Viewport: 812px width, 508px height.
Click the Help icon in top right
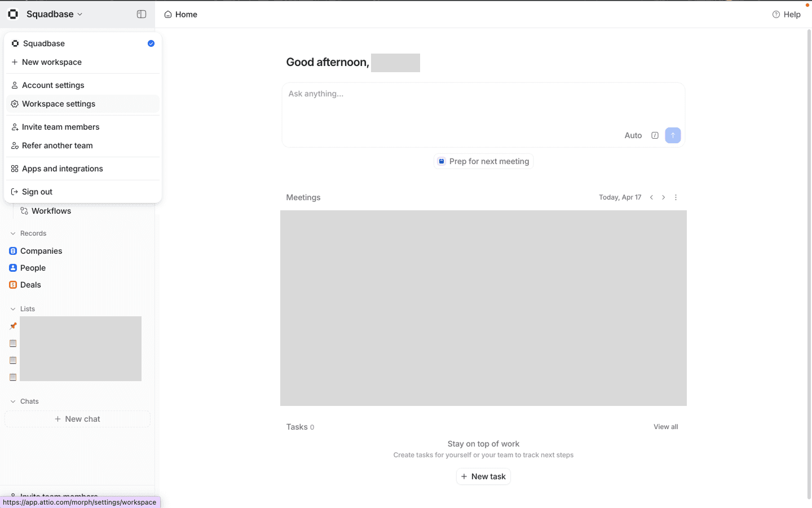point(776,15)
